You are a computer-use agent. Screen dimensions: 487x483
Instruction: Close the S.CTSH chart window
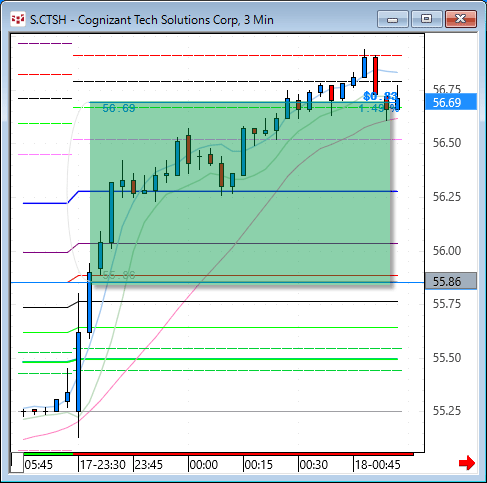tap(461, 19)
